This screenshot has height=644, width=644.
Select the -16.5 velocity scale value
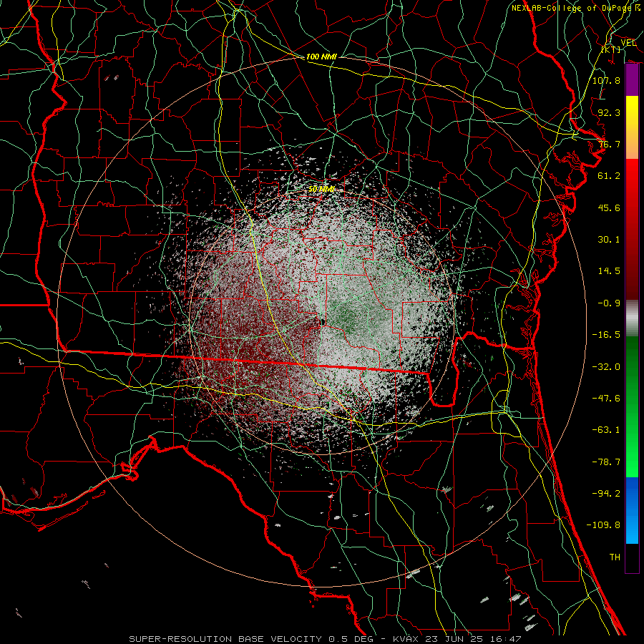click(x=606, y=335)
